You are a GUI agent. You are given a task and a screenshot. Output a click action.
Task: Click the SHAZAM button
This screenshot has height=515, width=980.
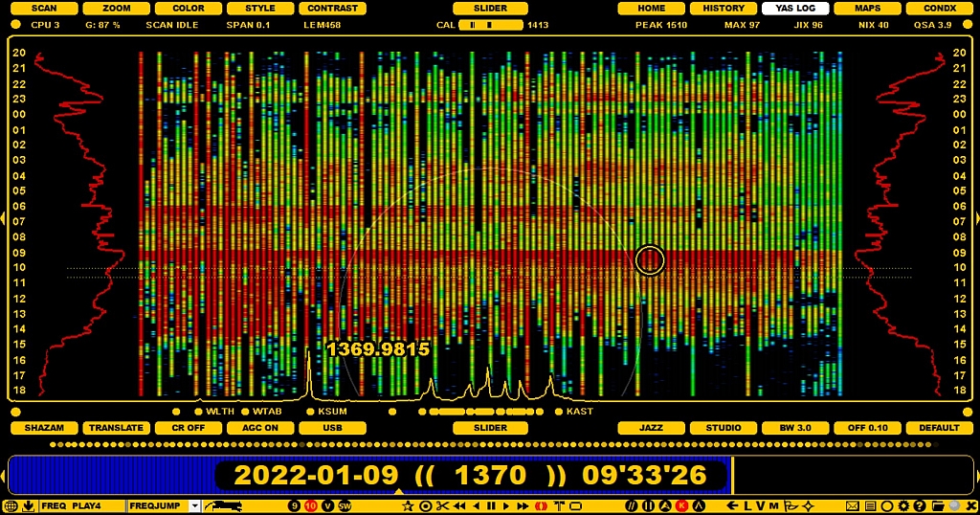(44, 428)
